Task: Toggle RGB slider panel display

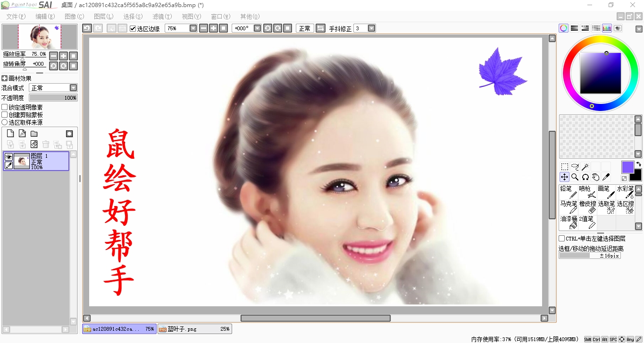Action: [574, 28]
